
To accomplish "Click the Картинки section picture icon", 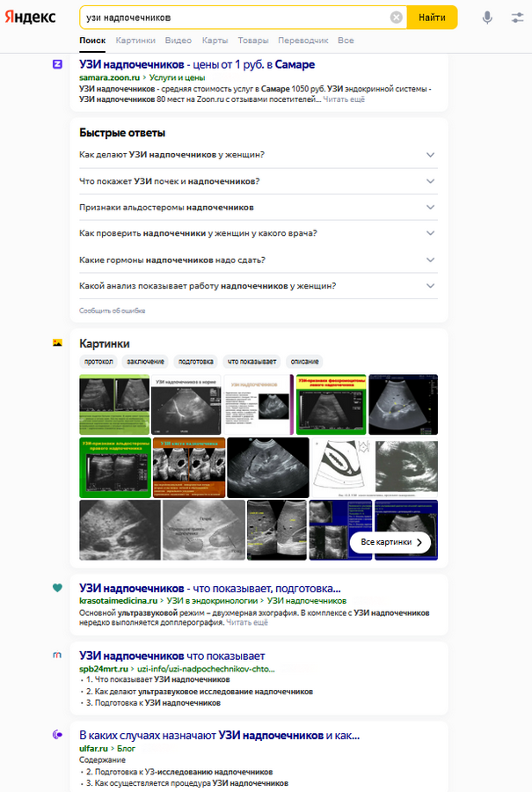I will [57, 343].
